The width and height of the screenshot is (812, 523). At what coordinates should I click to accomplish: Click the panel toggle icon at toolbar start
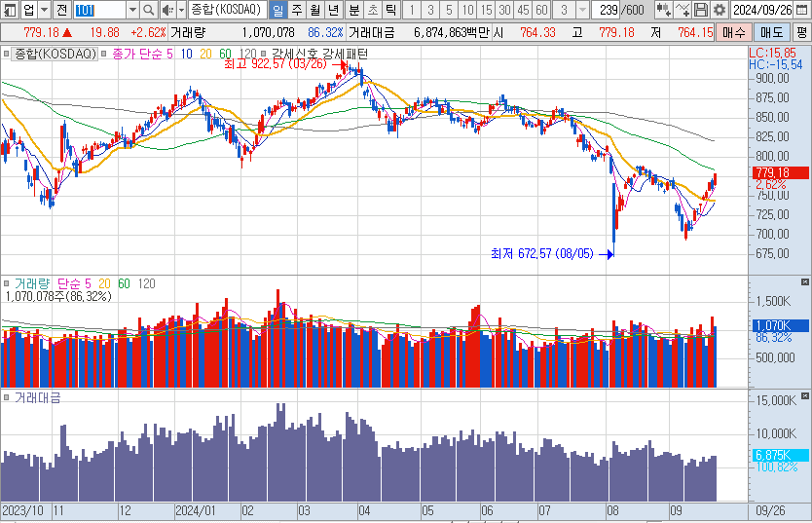pyautogui.click(x=11, y=10)
